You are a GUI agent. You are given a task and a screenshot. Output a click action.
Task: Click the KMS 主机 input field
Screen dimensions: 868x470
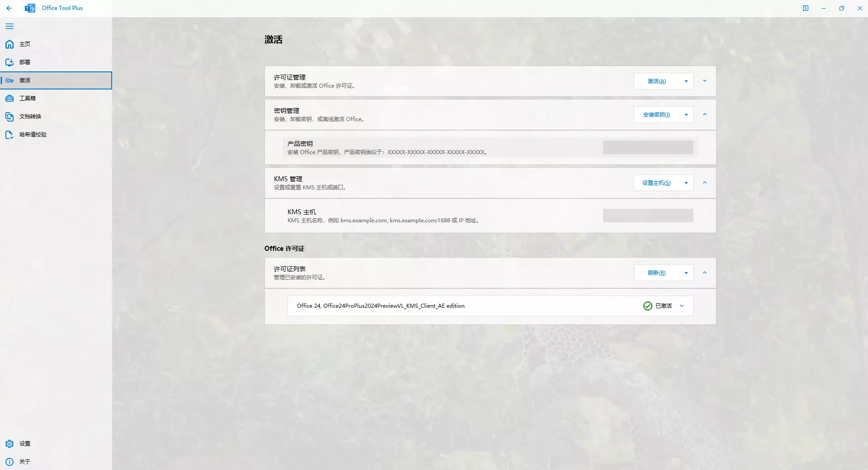pyautogui.click(x=648, y=216)
